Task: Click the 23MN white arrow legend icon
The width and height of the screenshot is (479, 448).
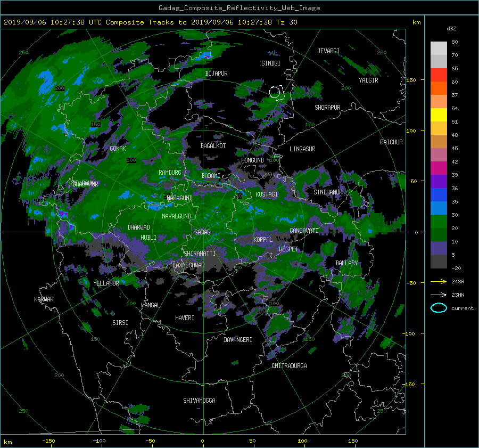Action: point(439,295)
